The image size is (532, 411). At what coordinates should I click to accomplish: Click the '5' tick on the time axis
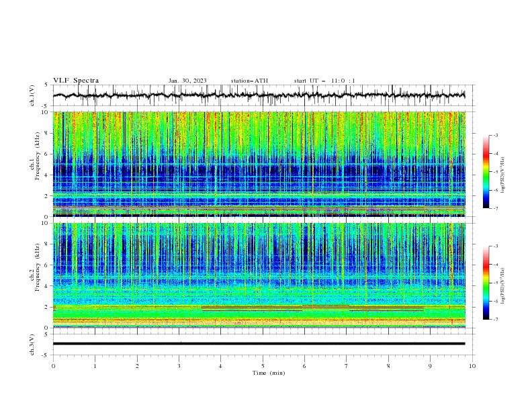click(263, 366)
